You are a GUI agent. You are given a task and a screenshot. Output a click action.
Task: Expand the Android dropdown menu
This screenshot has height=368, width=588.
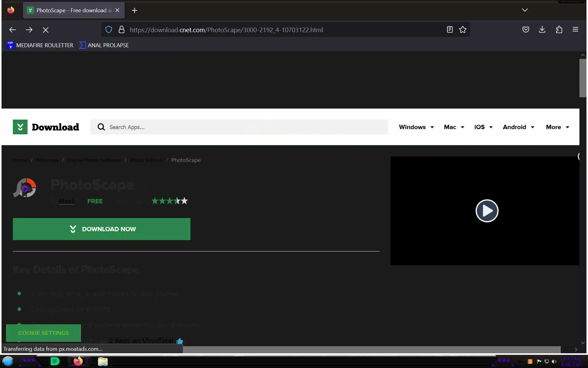[518, 127]
